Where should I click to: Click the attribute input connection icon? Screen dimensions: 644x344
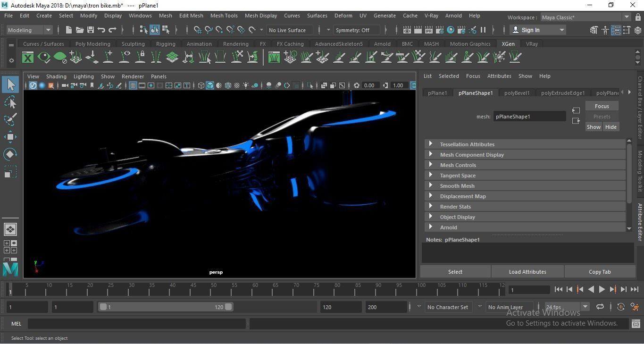pyautogui.click(x=576, y=110)
